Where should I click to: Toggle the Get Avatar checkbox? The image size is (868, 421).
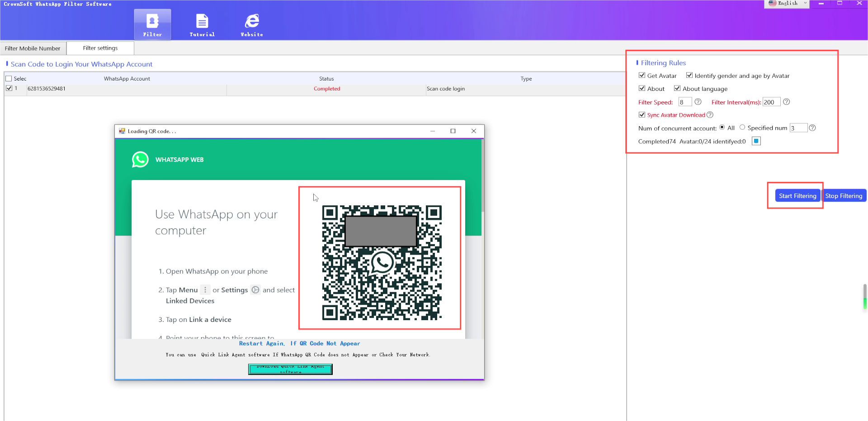click(642, 76)
